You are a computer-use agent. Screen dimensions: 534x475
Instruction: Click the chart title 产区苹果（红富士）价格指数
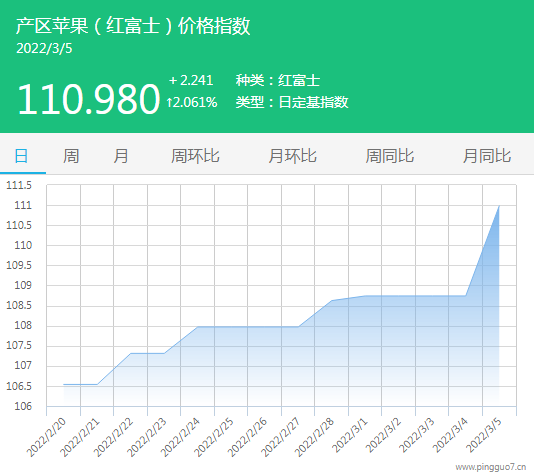pyautogui.click(x=133, y=26)
